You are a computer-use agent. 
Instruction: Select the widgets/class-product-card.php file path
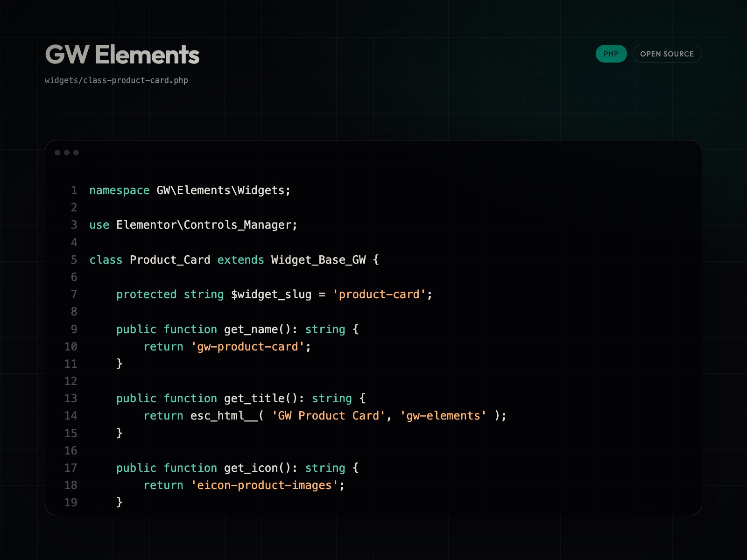pos(116,80)
